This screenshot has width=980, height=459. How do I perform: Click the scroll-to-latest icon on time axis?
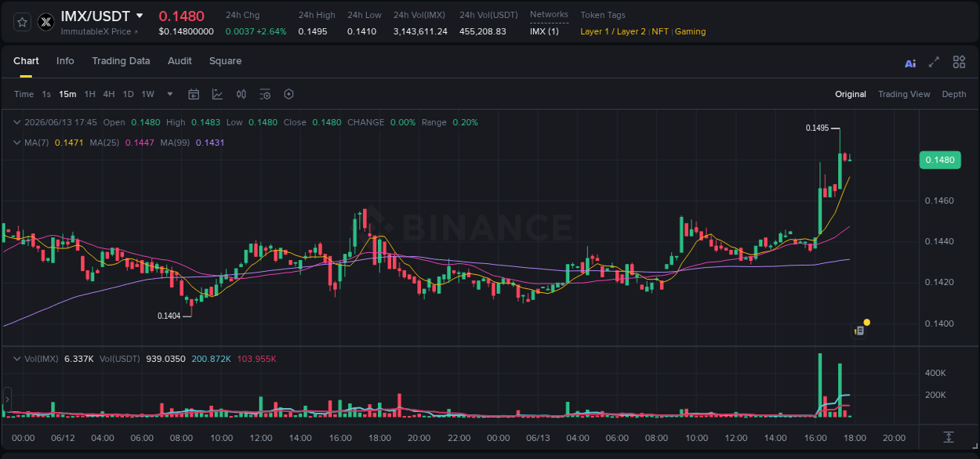[949, 437]
